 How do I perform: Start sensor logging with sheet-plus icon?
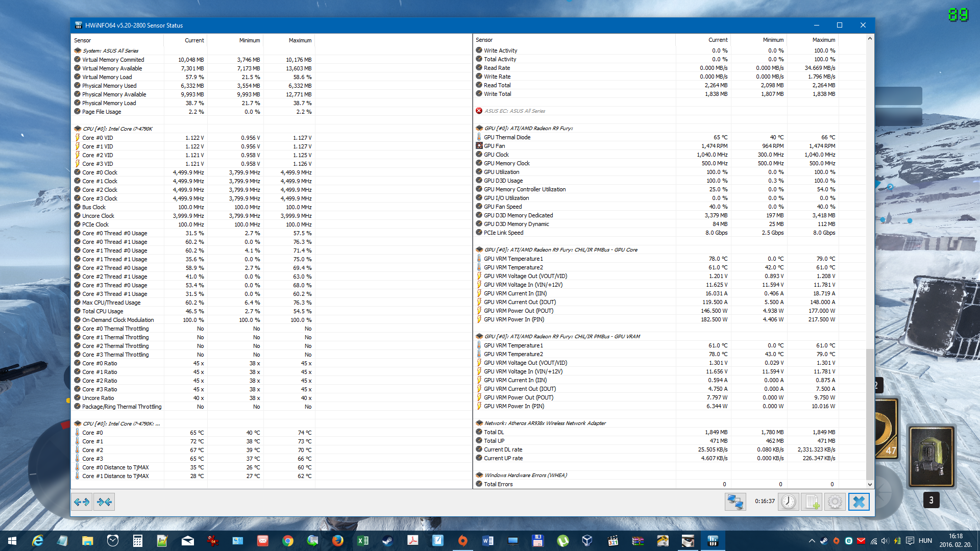tap(812, 502)
